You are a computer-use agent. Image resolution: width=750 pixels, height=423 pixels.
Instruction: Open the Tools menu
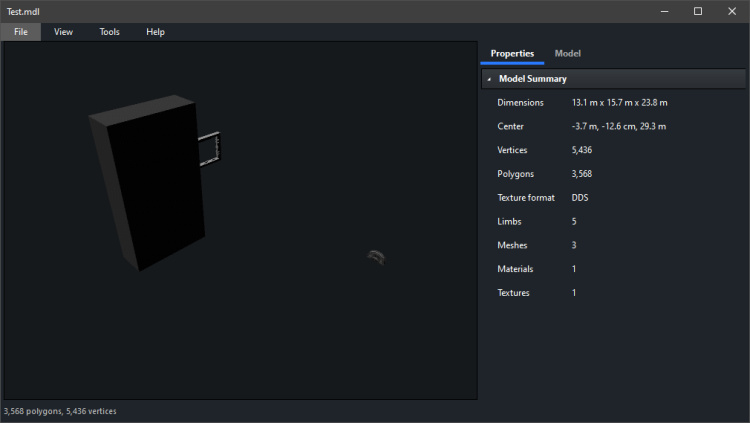coord(109,32)
